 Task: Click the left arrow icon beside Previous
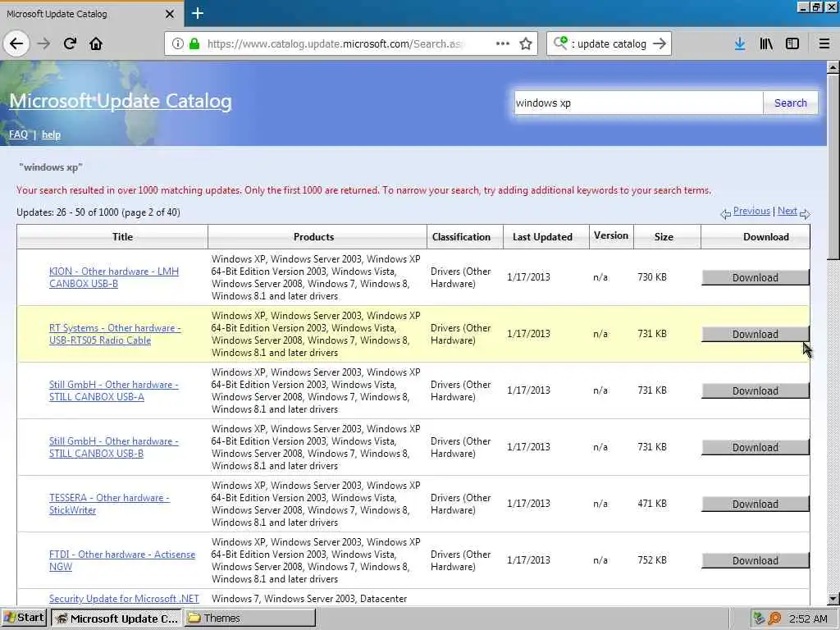[x=725, y=214]
